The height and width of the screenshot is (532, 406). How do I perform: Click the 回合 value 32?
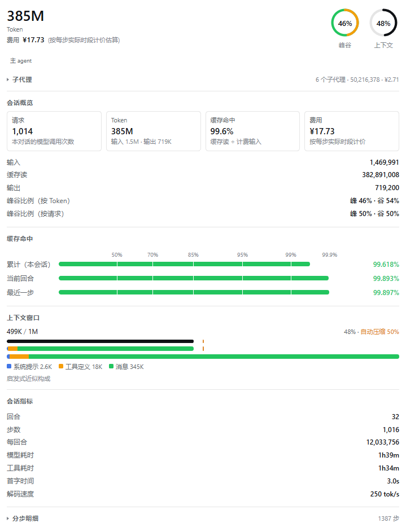pyautogui.click(x=395, y=417)
